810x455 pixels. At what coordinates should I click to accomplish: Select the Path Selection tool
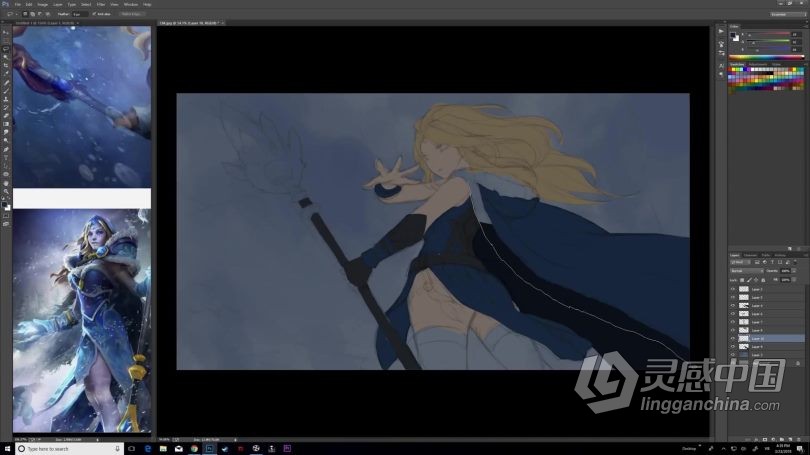[6, 166]
